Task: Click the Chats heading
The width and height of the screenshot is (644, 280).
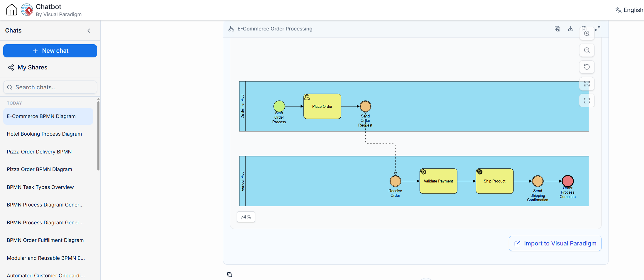Action: click(13, 30)
